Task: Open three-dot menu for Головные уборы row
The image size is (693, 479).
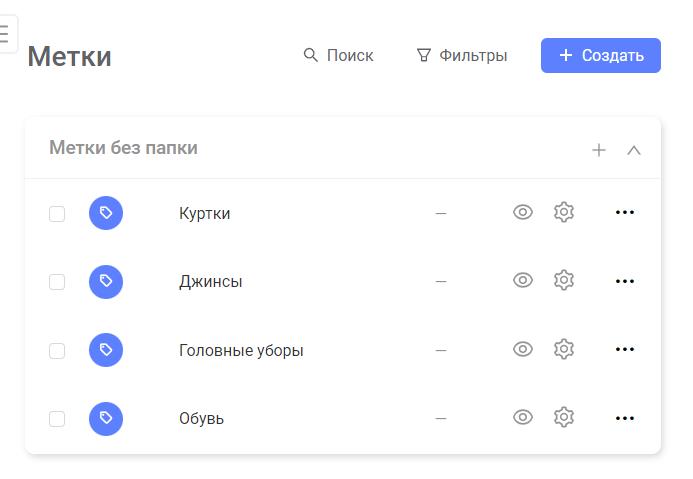Action: (x=625, y=350)
